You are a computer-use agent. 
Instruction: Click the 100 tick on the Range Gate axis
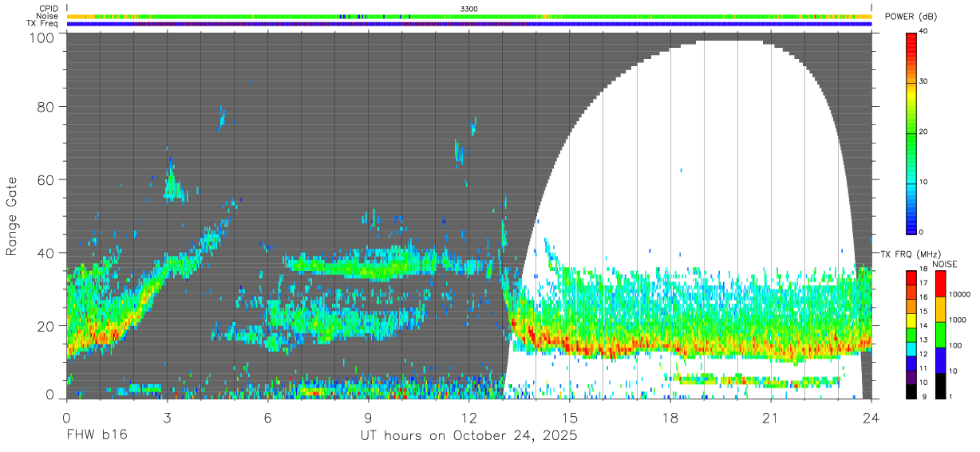click(x=43, y=37)
